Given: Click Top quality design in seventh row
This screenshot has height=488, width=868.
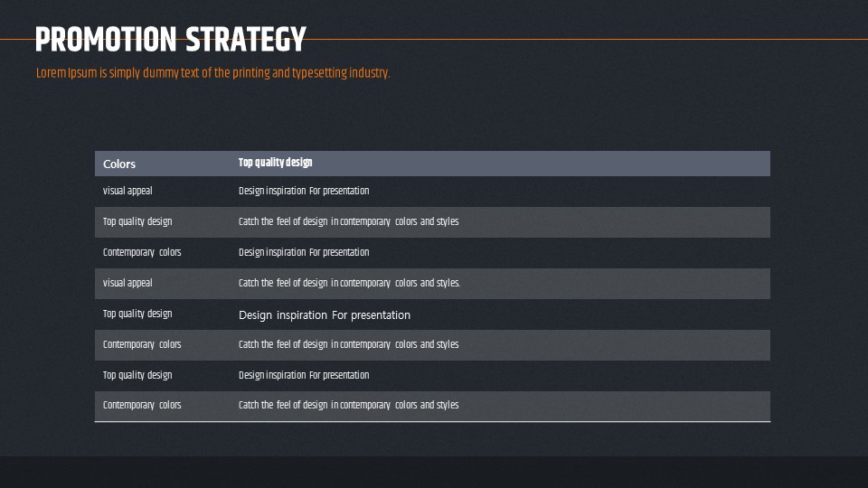Looking at the screenshot, I should (x=137, y=376).
